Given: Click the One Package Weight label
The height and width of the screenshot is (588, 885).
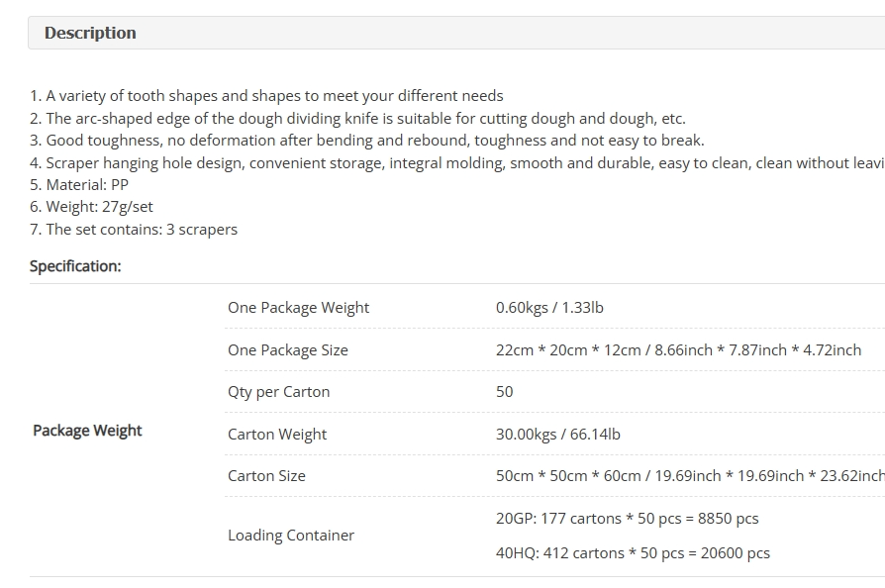Looking at the screenshot, I should [x=299, y=308].
